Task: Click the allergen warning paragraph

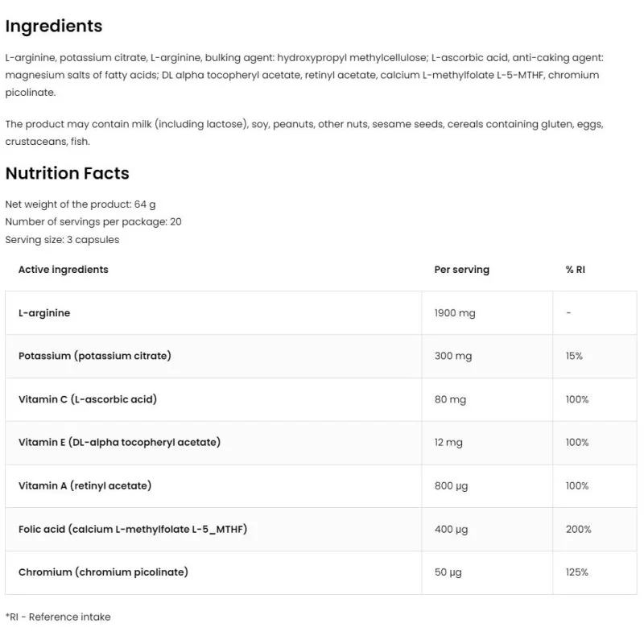Action: click(303, 133)
